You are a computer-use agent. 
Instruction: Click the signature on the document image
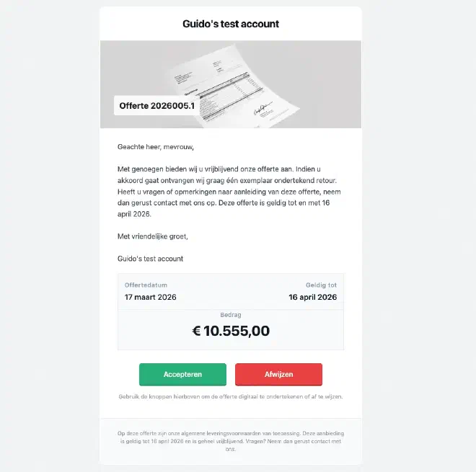coord(262,109)
